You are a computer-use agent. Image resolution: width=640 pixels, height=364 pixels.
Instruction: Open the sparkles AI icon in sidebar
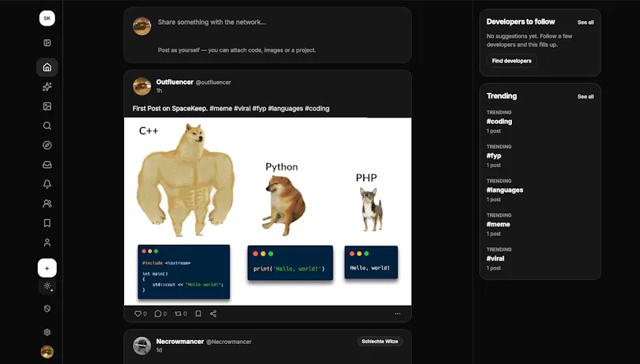click(x=47, y=86)
